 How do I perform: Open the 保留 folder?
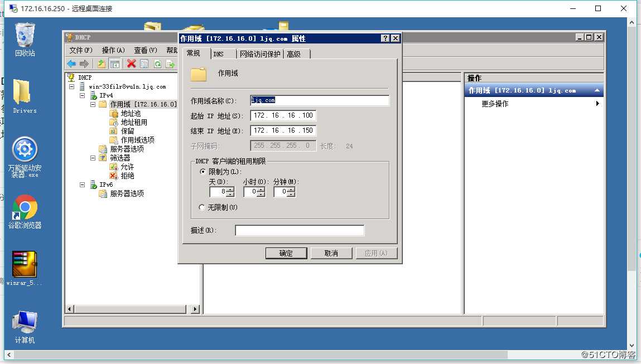point(127,131)
